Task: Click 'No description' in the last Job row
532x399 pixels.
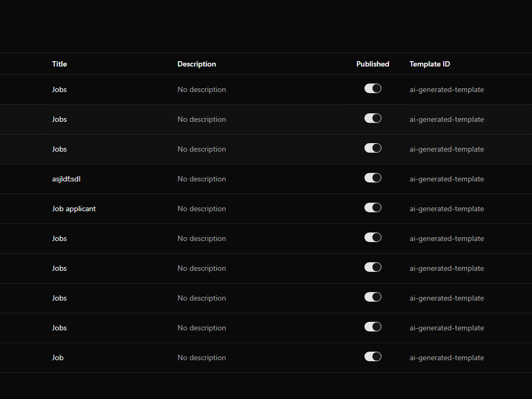Action: tap(202, 358)
